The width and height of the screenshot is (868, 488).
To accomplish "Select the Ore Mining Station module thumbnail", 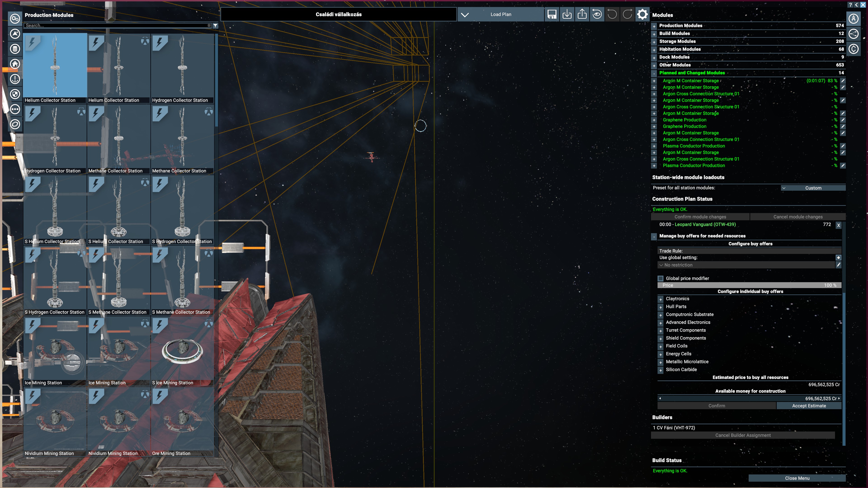I will tap(182, 422).
